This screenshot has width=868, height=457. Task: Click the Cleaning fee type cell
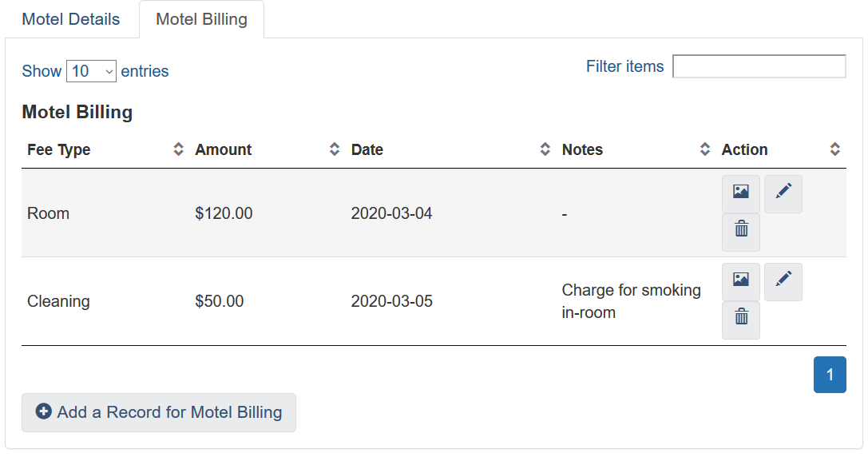(x=58, y=301)
